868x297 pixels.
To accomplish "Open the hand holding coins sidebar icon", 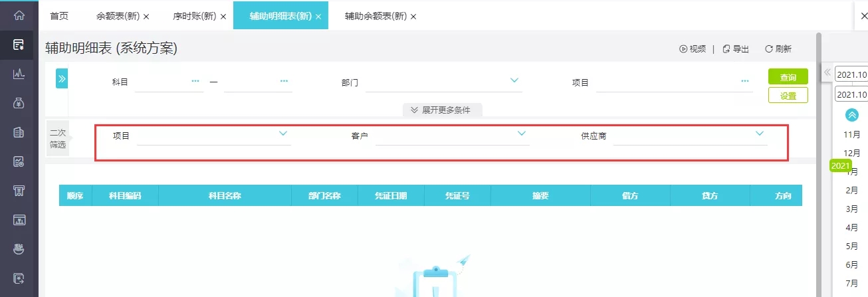I will point(19,249).
